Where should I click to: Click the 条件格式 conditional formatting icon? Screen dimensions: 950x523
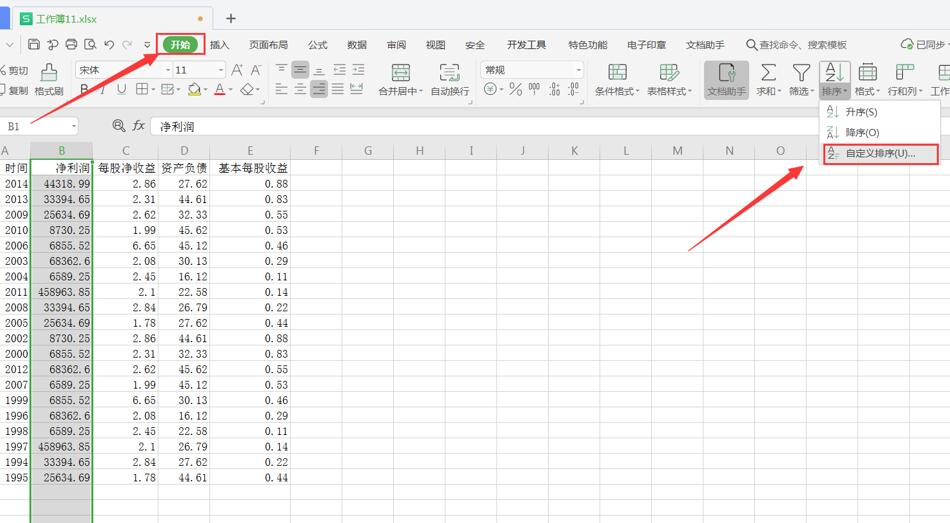(617, 73)
